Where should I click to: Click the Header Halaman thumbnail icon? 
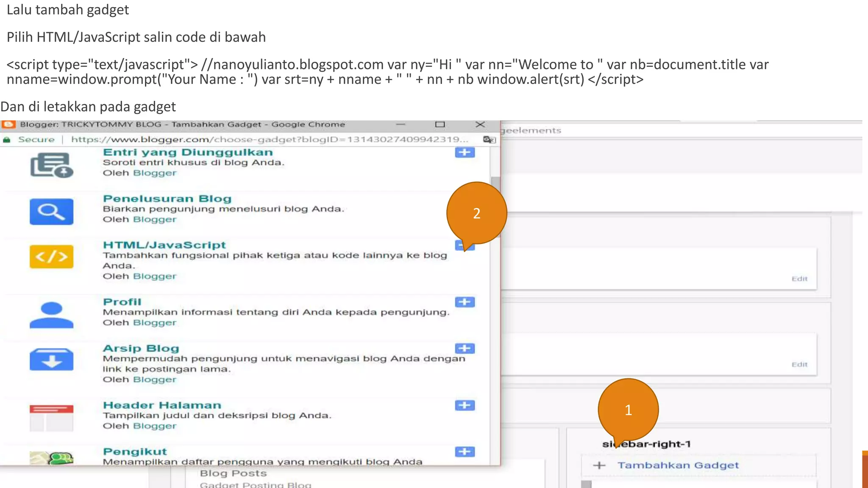pos(51,418)
